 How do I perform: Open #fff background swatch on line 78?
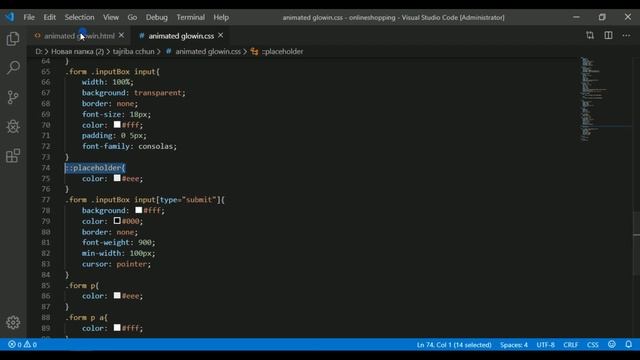[139, 210]
